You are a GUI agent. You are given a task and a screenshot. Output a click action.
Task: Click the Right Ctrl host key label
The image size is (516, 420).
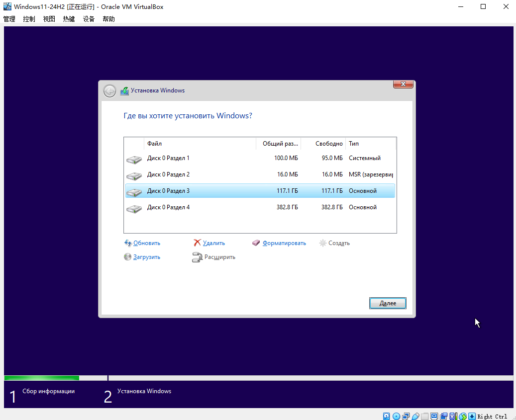(492, 417)
